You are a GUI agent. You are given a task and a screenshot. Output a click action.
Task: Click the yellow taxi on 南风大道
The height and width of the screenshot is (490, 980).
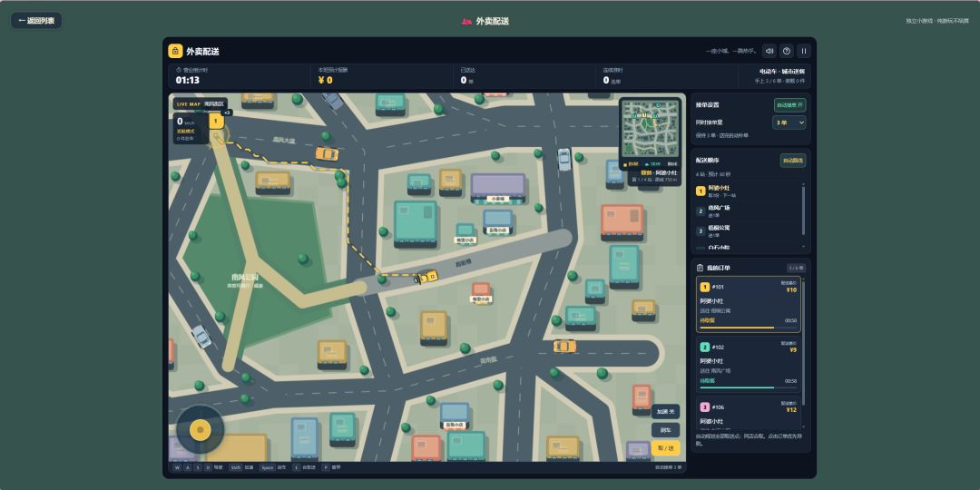(327, 153)
